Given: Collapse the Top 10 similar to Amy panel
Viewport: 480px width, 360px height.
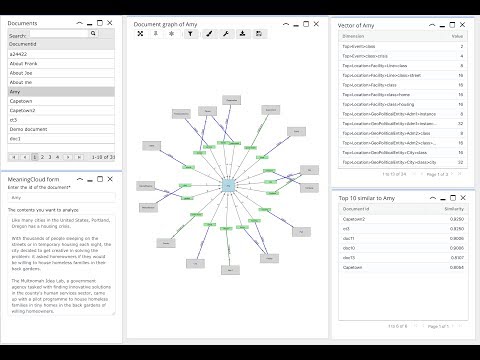Looking at the screenshot, I should pos(433,198).
